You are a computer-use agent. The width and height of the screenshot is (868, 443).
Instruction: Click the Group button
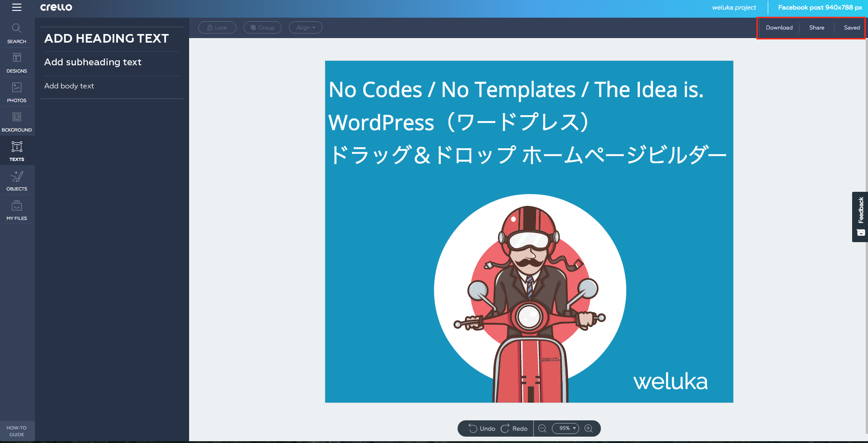(263, 28)
